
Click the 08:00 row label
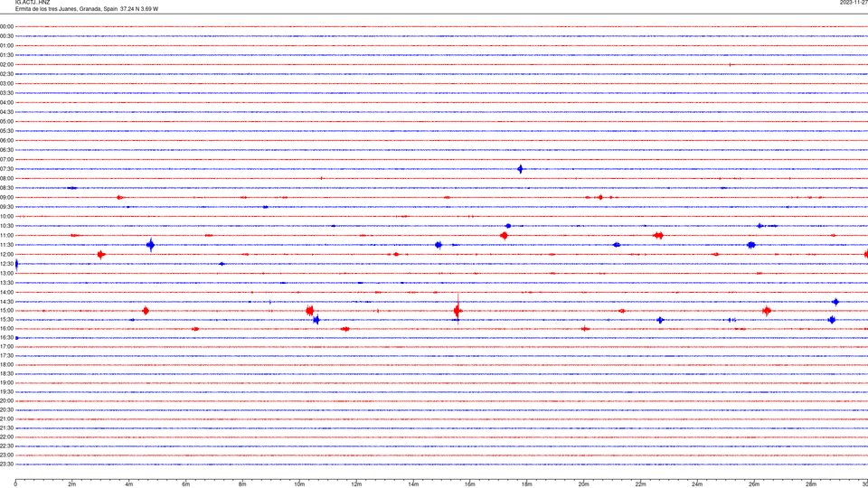click(6, 178)
